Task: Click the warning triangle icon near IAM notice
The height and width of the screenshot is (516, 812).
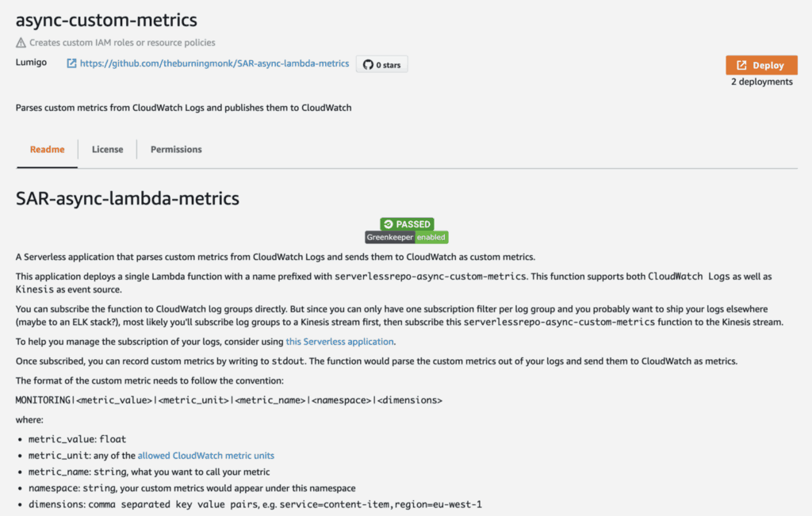Action: pos(21,43)
